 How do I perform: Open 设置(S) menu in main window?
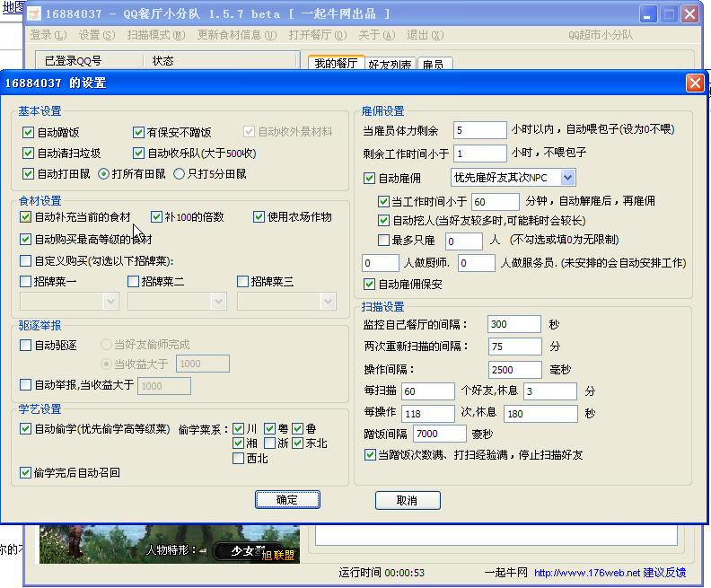pos(97,35)
